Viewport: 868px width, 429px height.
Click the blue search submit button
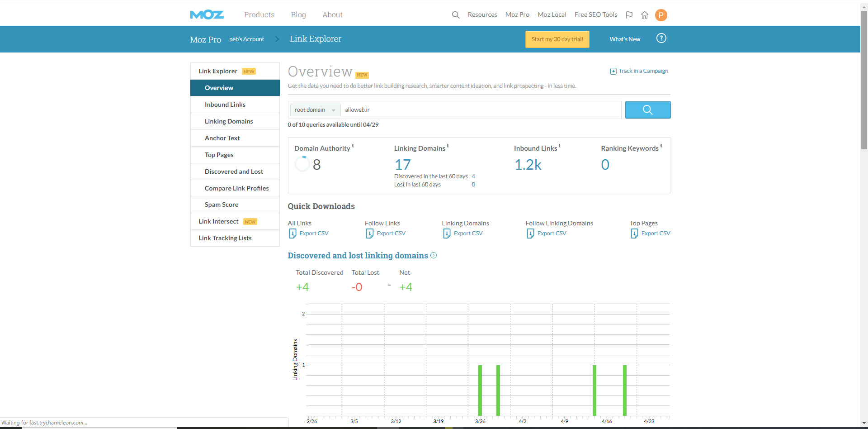click(x=648, y=110)
